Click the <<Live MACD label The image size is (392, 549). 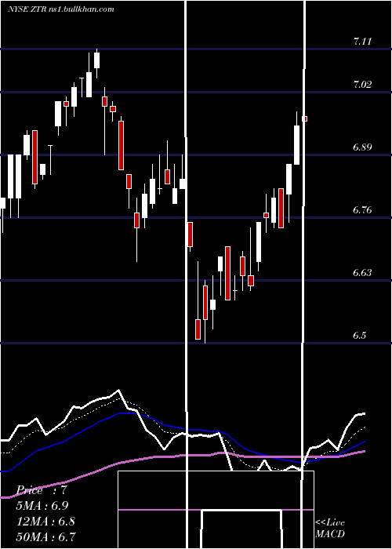(x=330, y=528)
